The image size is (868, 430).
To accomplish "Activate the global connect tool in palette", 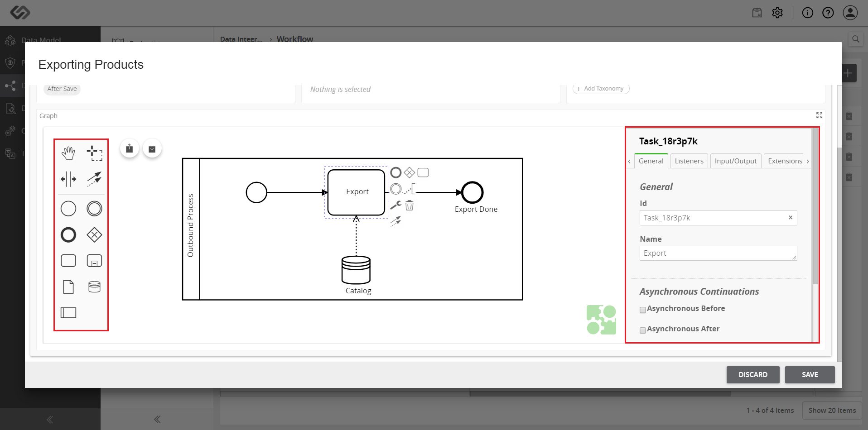I will coord(94,179).
